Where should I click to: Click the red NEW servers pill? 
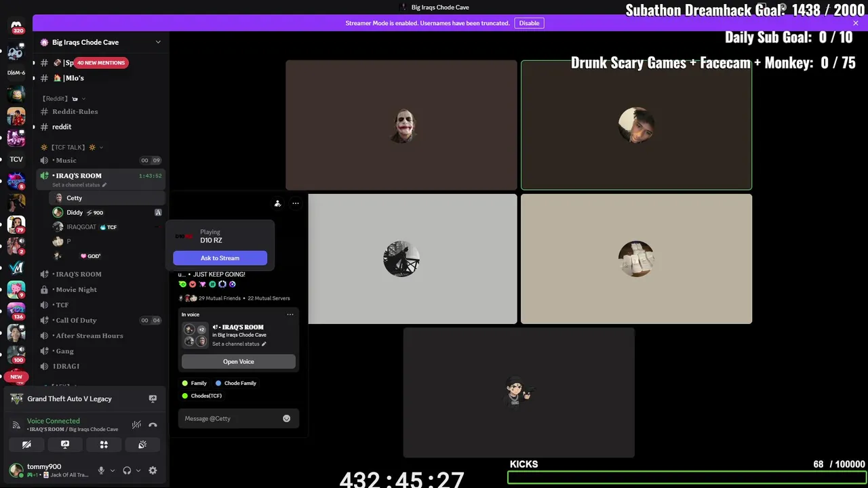(x=16, y=377)
